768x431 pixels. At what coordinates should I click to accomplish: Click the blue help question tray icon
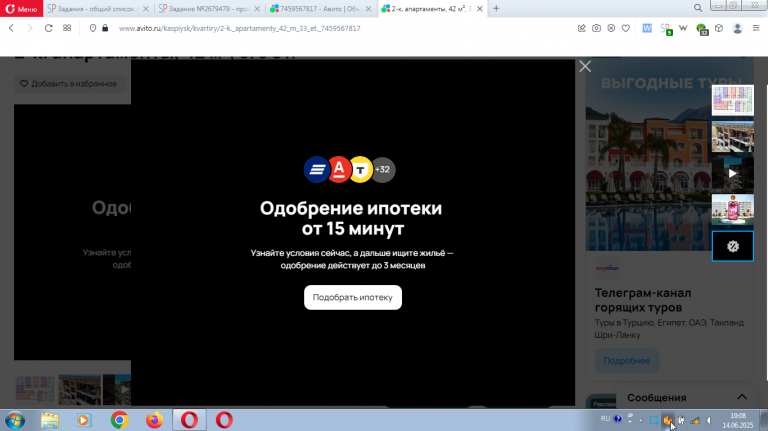click(618, 419)
